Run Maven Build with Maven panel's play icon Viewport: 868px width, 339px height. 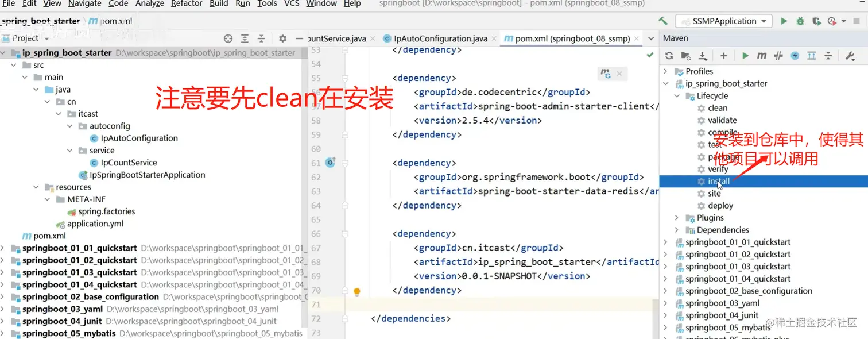(745, 56)
